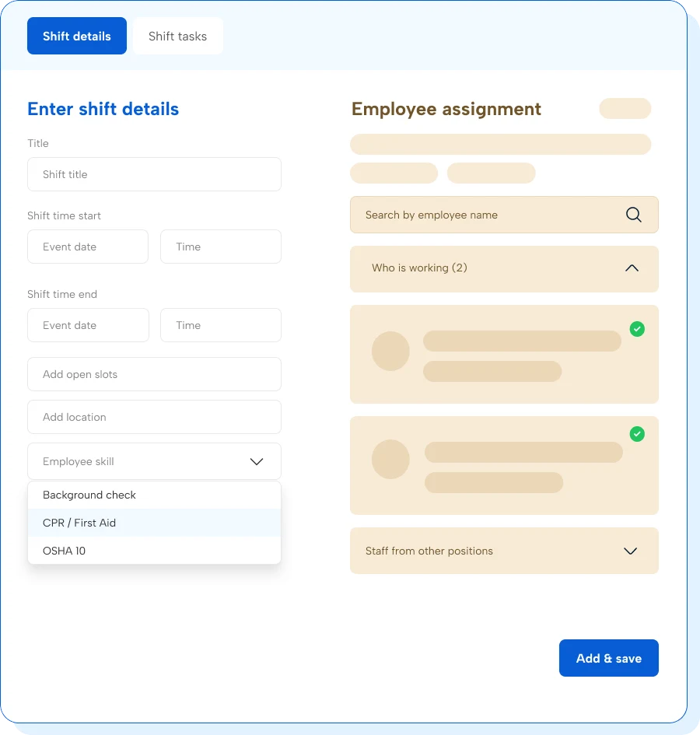Click the shift start Time field
The height and width of the screenshot is (735, 700).
click(x=221, y=247)
